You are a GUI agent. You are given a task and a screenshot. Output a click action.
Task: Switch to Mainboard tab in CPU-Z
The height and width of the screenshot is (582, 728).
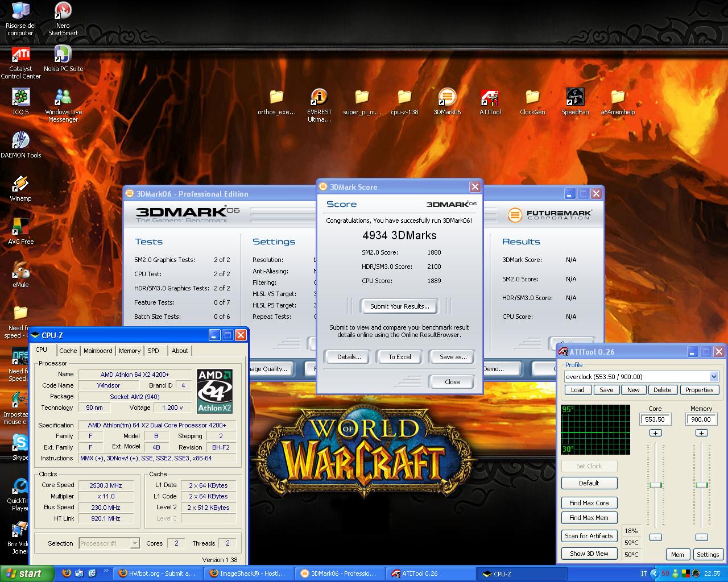pyautogui.click(x=98, y=351)
